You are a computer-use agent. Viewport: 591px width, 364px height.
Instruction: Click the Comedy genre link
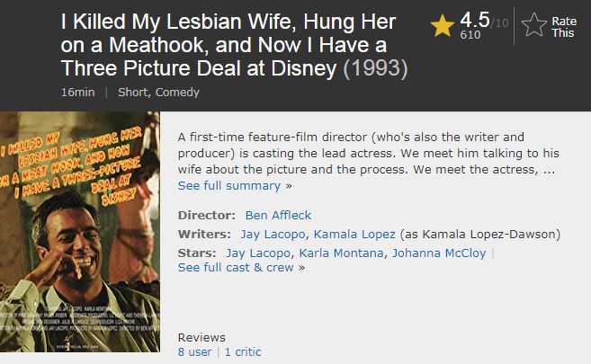pyautogui.click(x=178, y=92)
